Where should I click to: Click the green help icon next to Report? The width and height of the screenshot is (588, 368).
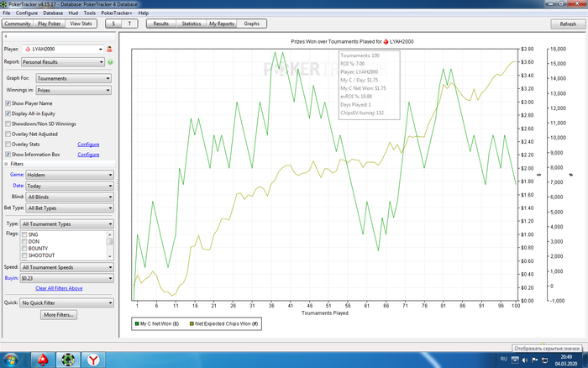coord(110,62)
